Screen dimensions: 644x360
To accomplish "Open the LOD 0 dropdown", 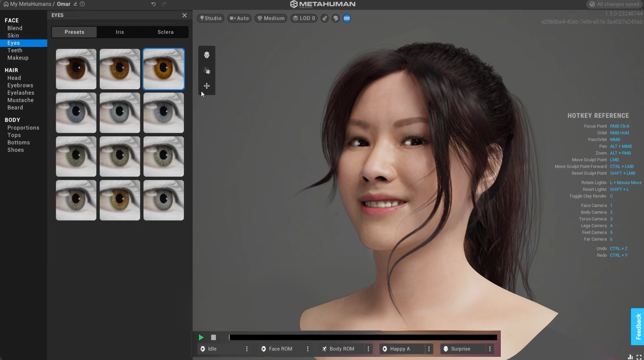I will [x=304, y=18].
